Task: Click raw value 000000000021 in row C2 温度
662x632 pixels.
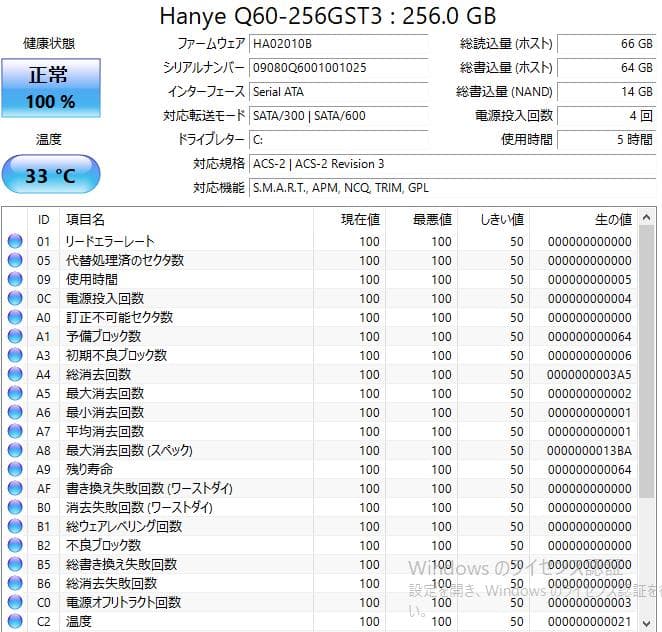Action: (589, 621)
